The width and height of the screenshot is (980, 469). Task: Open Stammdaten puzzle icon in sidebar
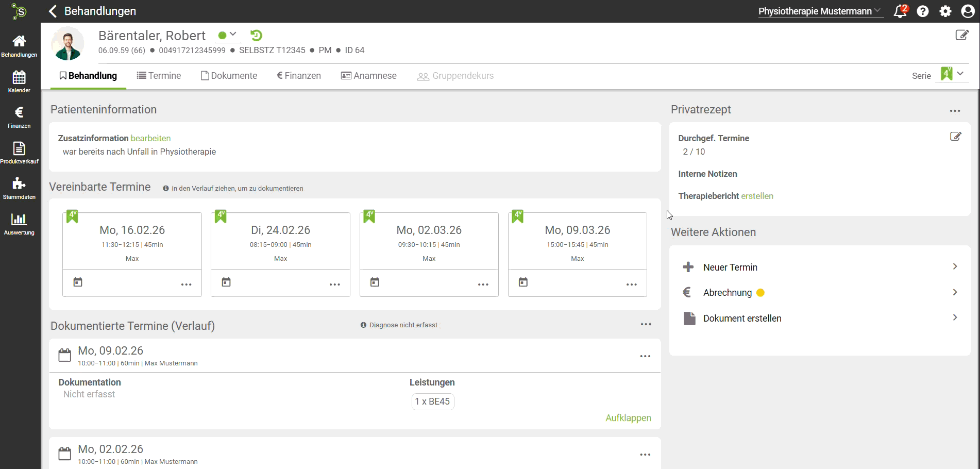click(x=19, y=189)
